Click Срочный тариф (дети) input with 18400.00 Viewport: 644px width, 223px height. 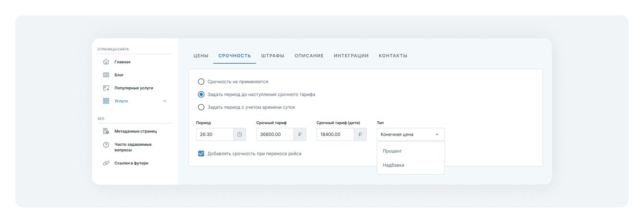(335, 134)
